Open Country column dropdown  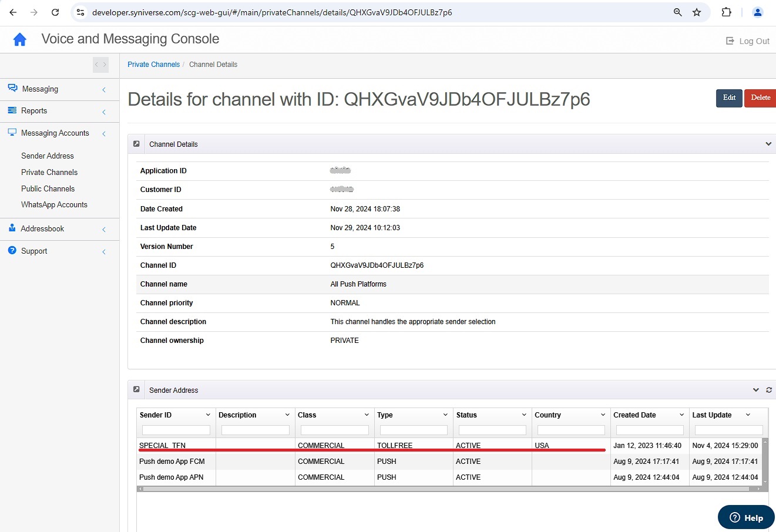(x=603, y=415)
